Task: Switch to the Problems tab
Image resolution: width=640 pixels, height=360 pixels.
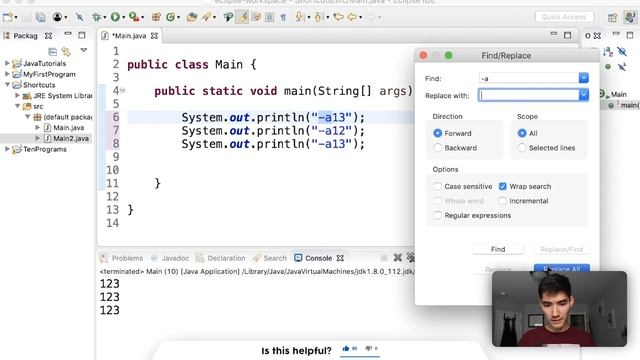Action: tap(122, 258)
